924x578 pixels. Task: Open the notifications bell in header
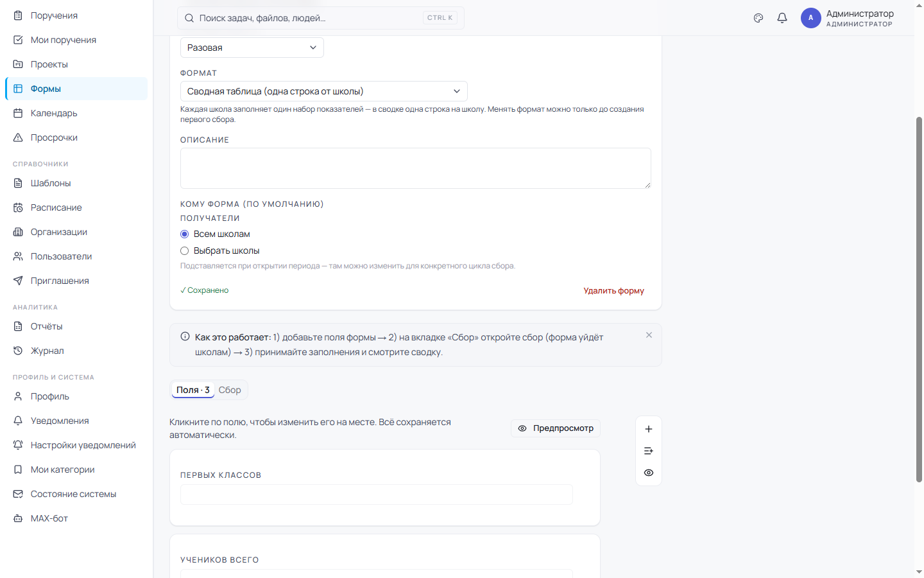click(782, 18)
